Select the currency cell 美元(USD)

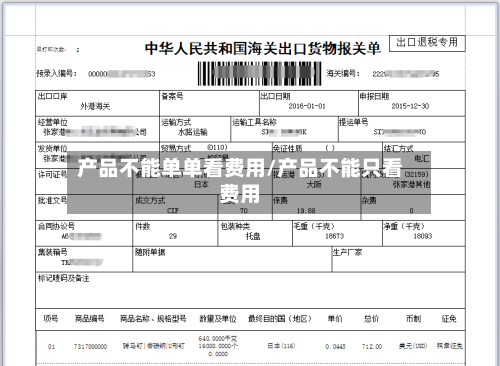click(413, 346)
